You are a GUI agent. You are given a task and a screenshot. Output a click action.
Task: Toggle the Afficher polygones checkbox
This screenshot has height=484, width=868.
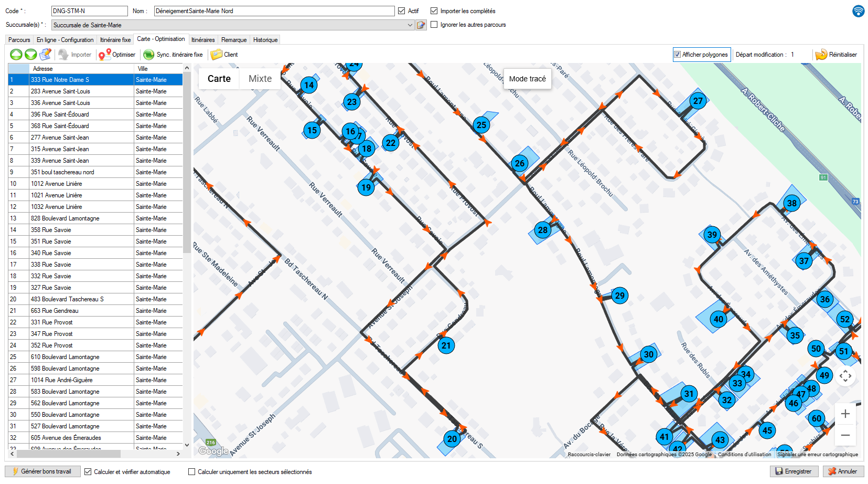678,55
